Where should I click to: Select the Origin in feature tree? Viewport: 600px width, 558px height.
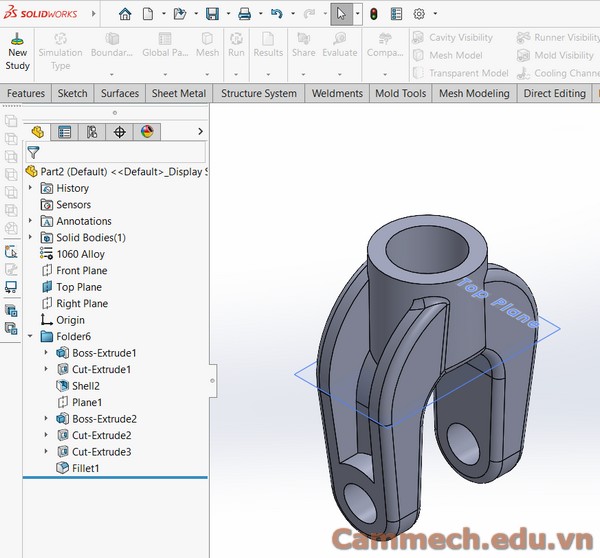pos(63,320)
